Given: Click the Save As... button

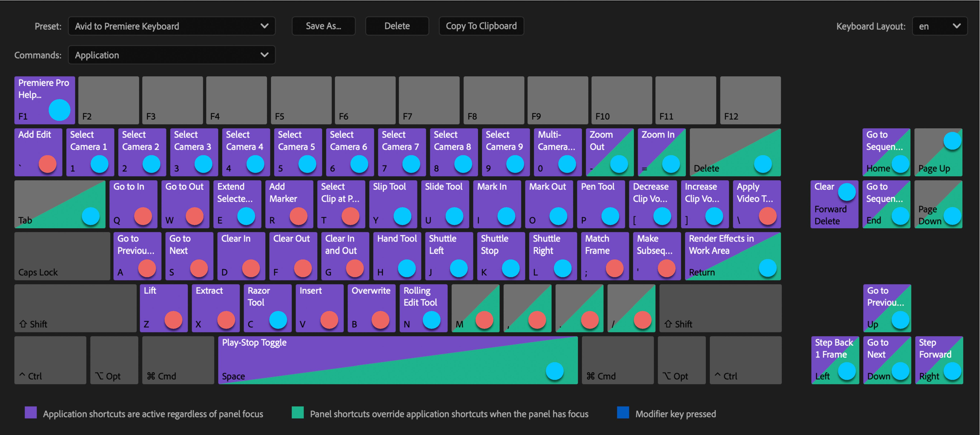Looking at the screenshot, I should click(323, 26).
